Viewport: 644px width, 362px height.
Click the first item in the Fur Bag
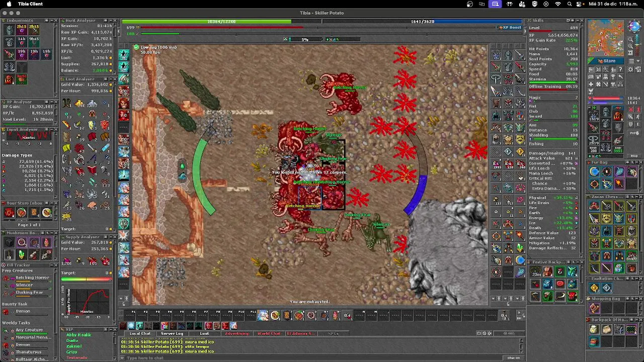tap(594, 171)
